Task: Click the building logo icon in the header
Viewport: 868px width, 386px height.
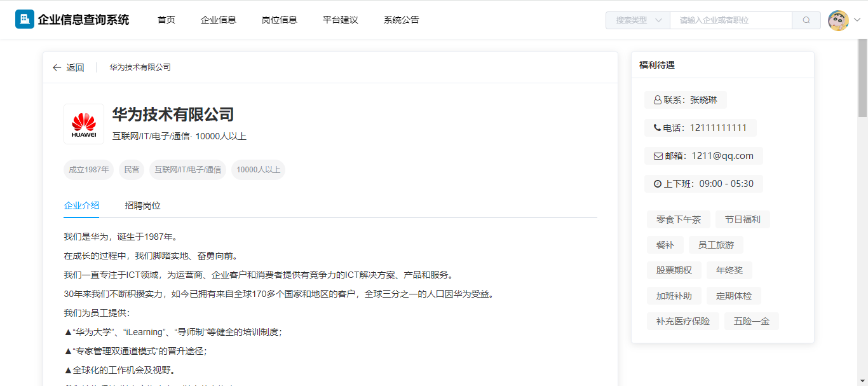Action: [25, 19]
